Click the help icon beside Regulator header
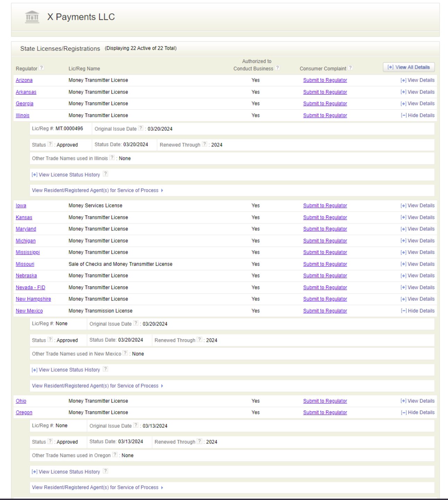The height and width of the screenshot is (500, 448). pos(41,68)
